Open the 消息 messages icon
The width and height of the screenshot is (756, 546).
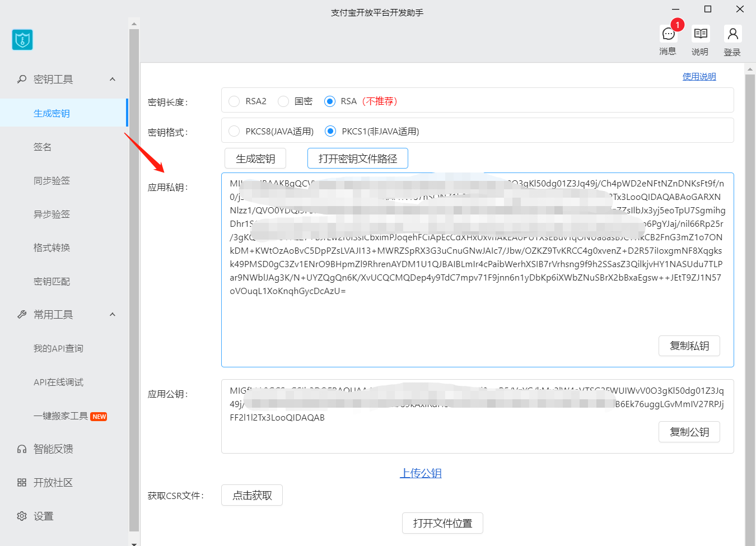[668, 34]
